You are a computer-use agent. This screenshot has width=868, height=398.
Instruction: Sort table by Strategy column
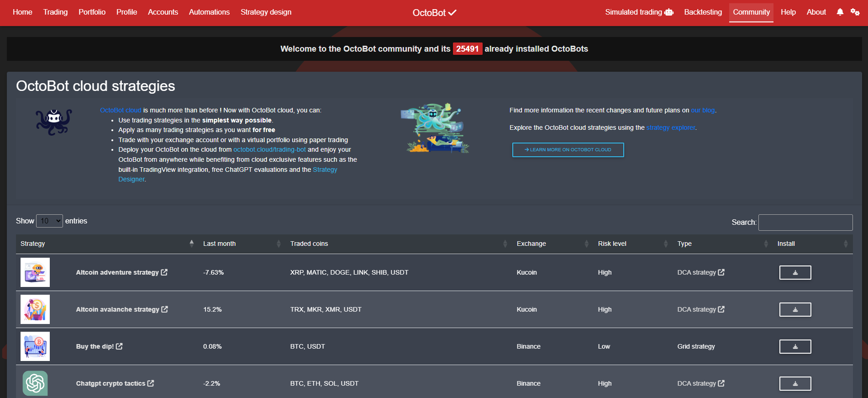pyautogui.click(x=107, y=244)
